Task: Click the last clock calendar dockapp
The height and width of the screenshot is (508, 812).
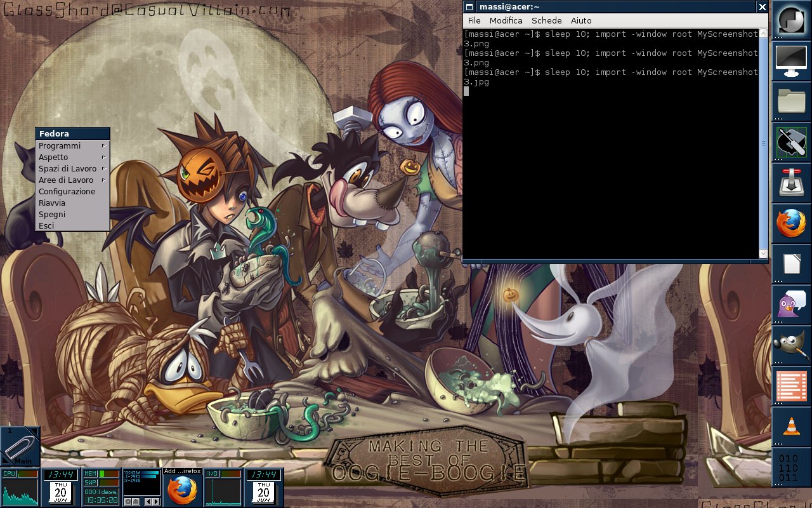Action: coord(264,487)
